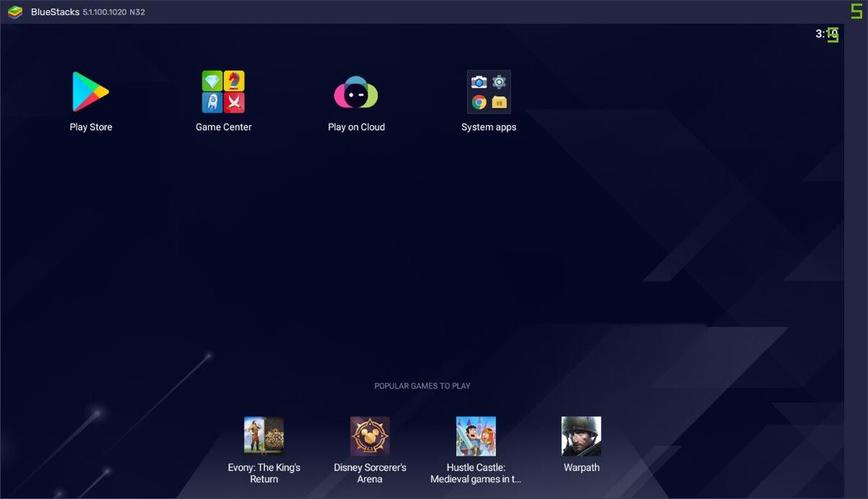Click the Play on Cloud label

pyautogui.click(x=357, y=127)
